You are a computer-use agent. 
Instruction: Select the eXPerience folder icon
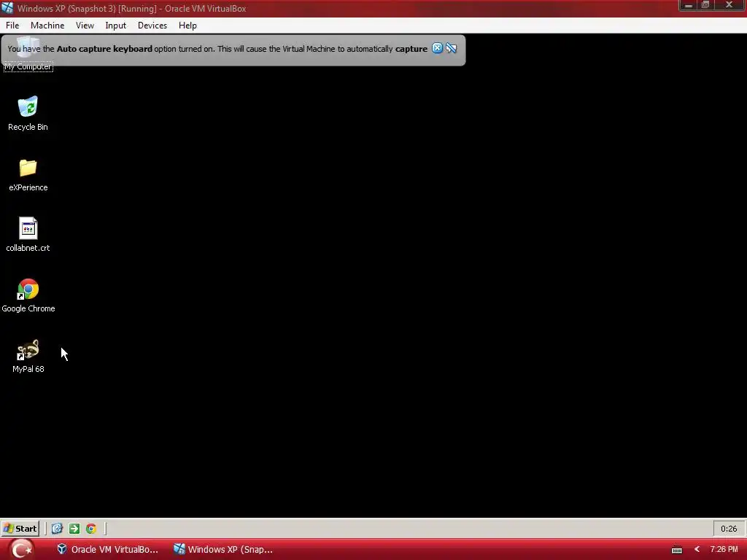tap(28, 174)
